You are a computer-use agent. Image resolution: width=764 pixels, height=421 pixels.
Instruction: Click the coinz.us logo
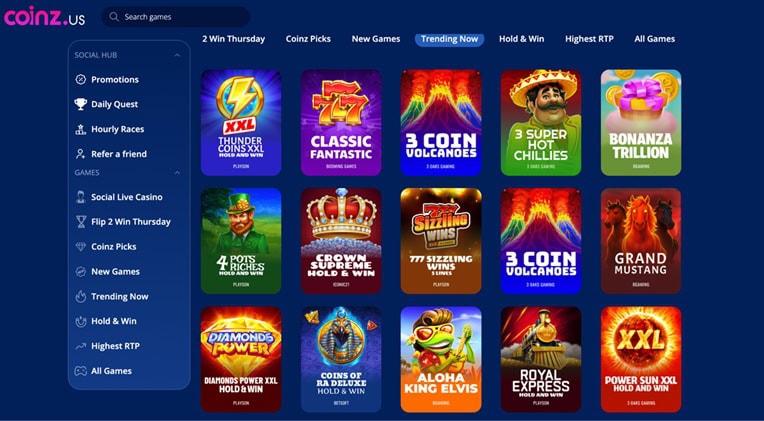pos(44,18)
